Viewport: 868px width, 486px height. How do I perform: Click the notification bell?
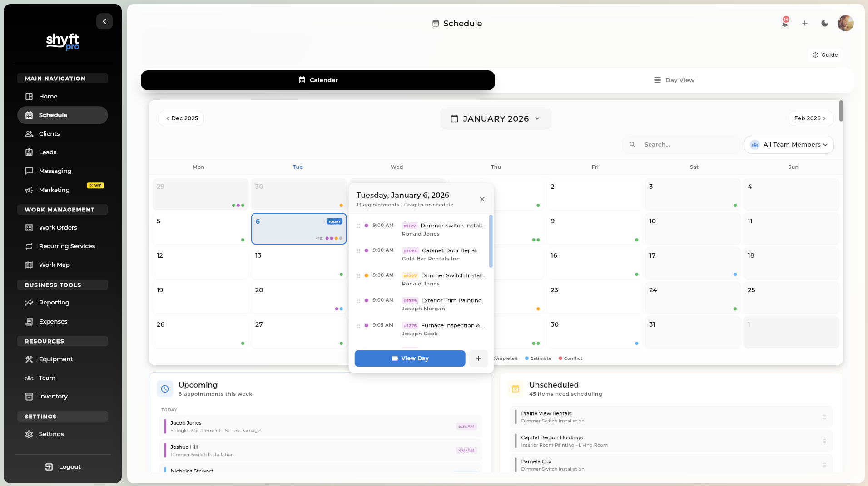tap(784, 23)
